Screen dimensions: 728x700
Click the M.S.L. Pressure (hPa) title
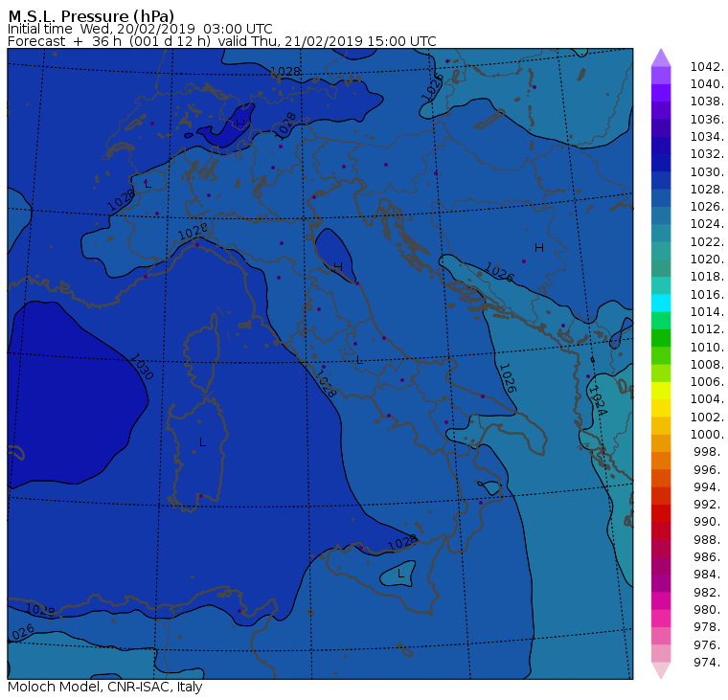[x=91, y=16]
